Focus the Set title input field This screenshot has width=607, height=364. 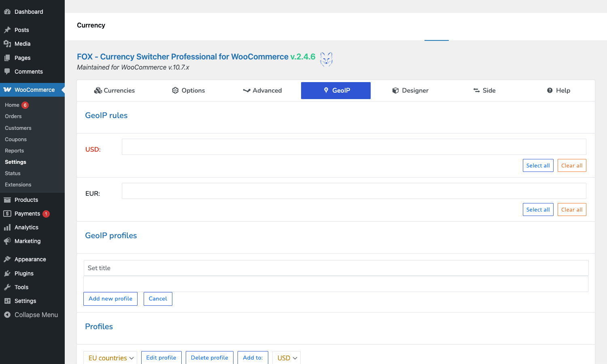coord(336,268)
